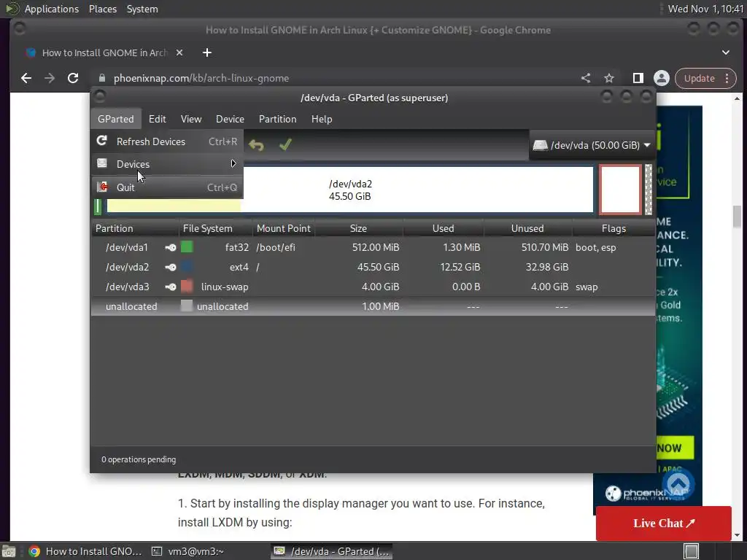Open Chrome tab search chevron
Viewport: 747px width, 560px height.
point(726,52)
